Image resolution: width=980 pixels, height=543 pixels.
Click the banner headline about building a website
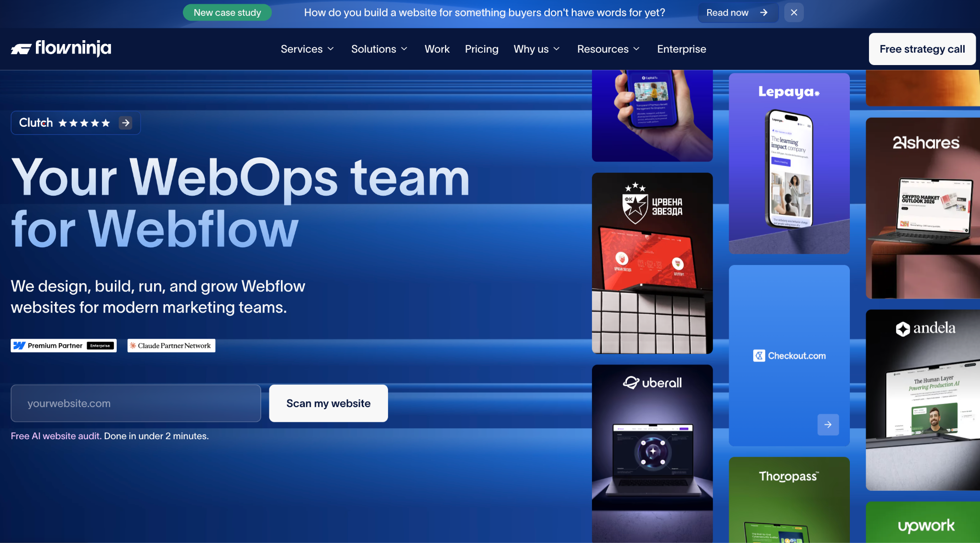[x=484, y=12]
